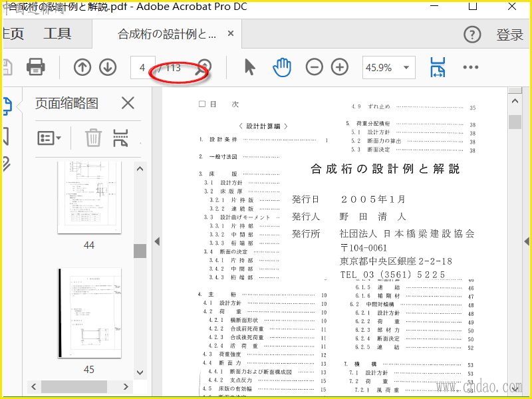Delete selected page with trash icon
Image resolution: width=532 pixels, height=399 pixels.
click(93, 138)
